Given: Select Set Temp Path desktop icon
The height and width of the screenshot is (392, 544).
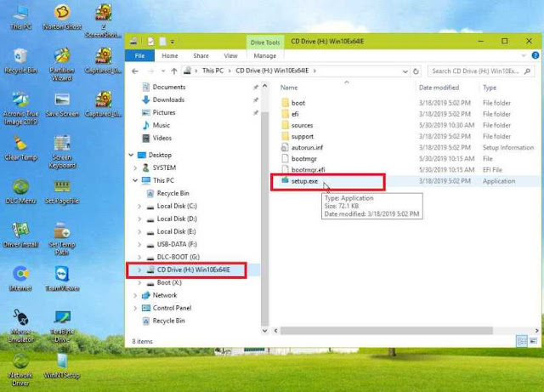Looking at the screenshot, I should pyautogui.click(x=62, y=239).
